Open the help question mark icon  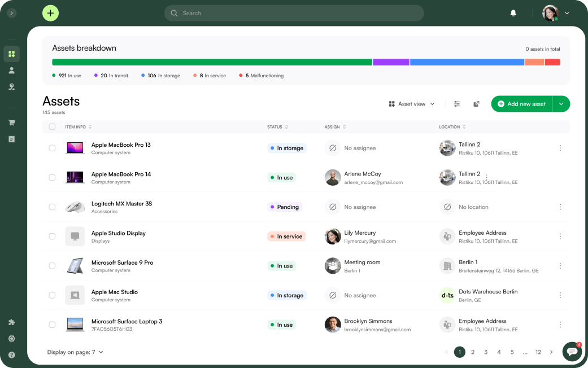(12, 355)
